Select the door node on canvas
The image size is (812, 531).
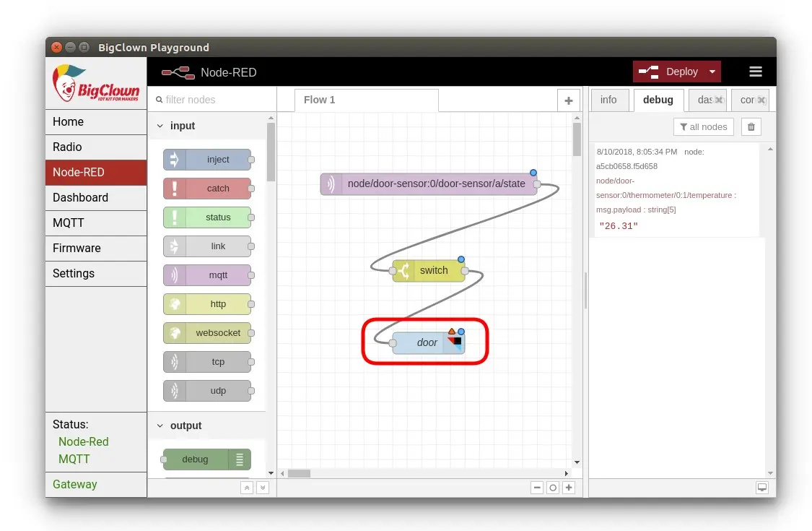tap(428, 342)
